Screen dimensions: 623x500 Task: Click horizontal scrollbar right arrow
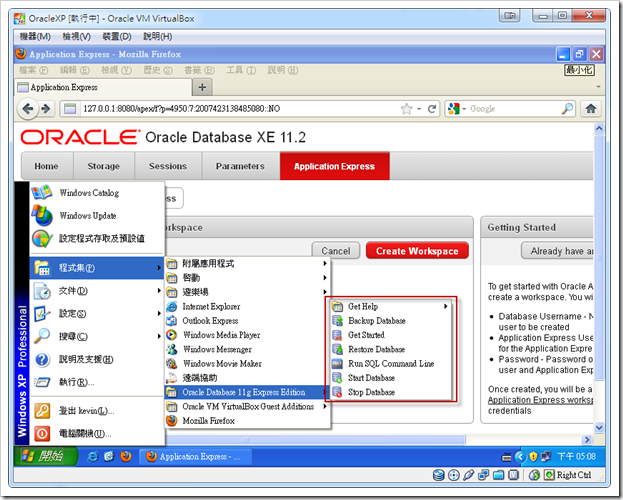point(587,440)
